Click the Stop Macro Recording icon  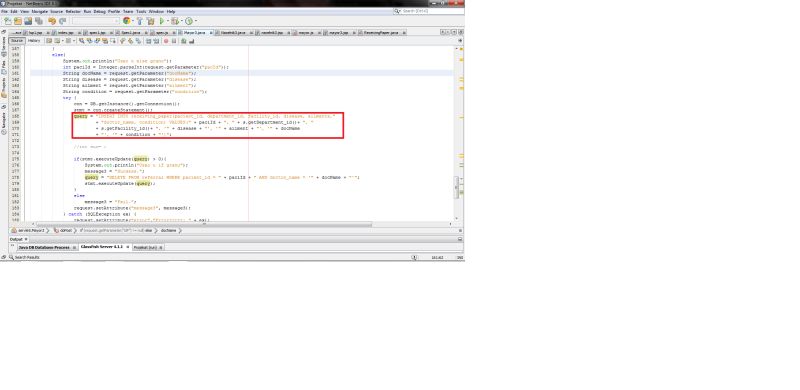coord(174,41)
